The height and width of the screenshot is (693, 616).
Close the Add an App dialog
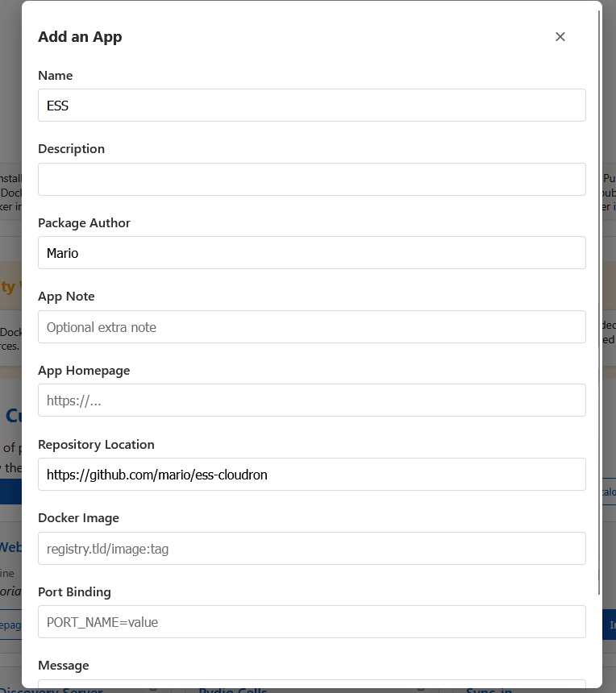click(560, 37)
